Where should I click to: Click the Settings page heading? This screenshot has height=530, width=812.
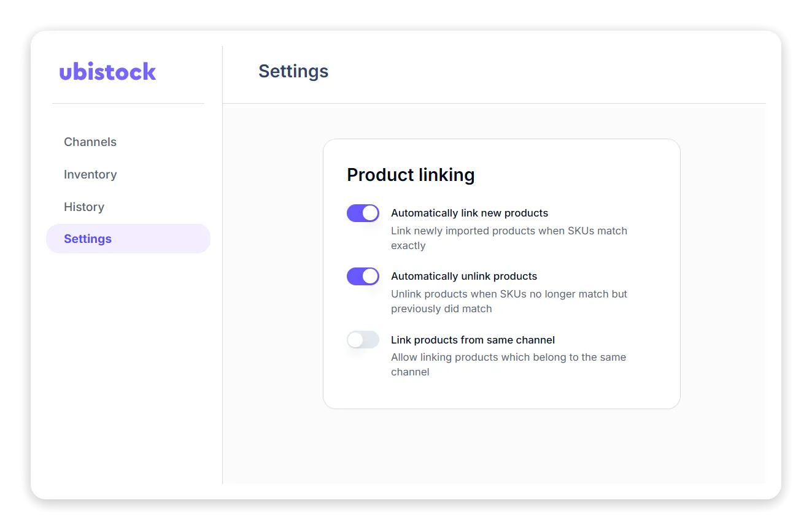(x=293, y=71)
